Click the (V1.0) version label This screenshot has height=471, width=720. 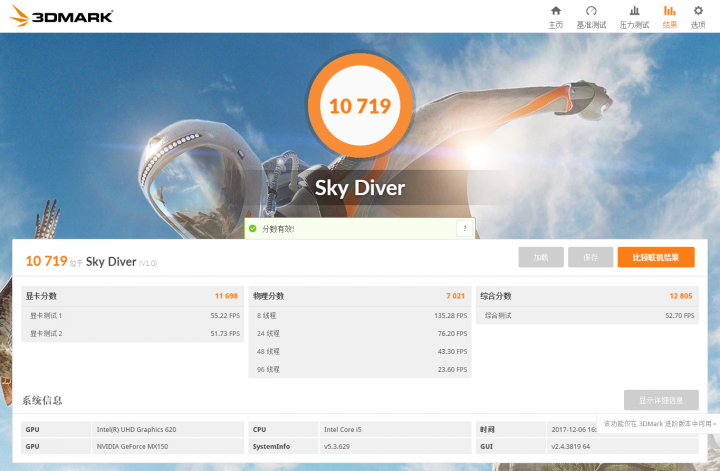pyautogui.click(x=148, y=263)
